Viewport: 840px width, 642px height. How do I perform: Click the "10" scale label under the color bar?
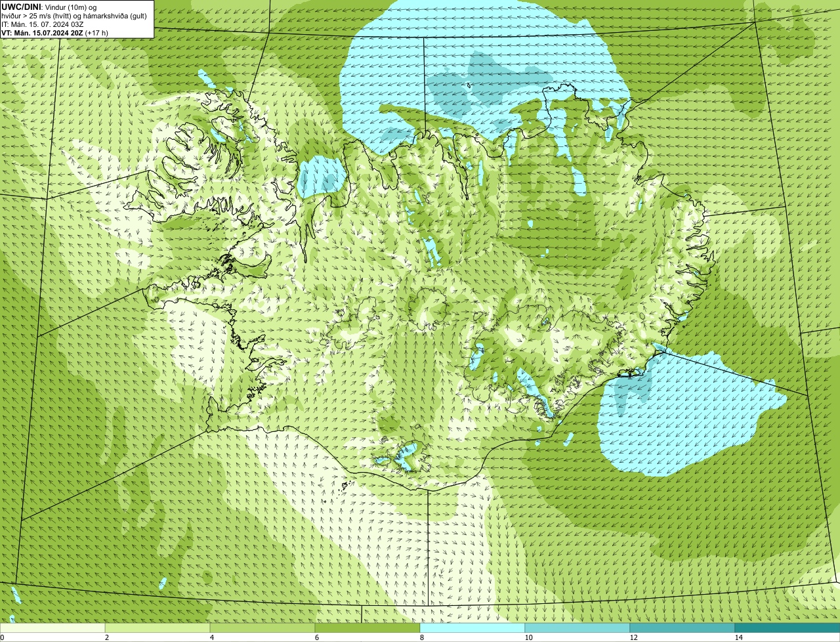(x=528, y=637)
